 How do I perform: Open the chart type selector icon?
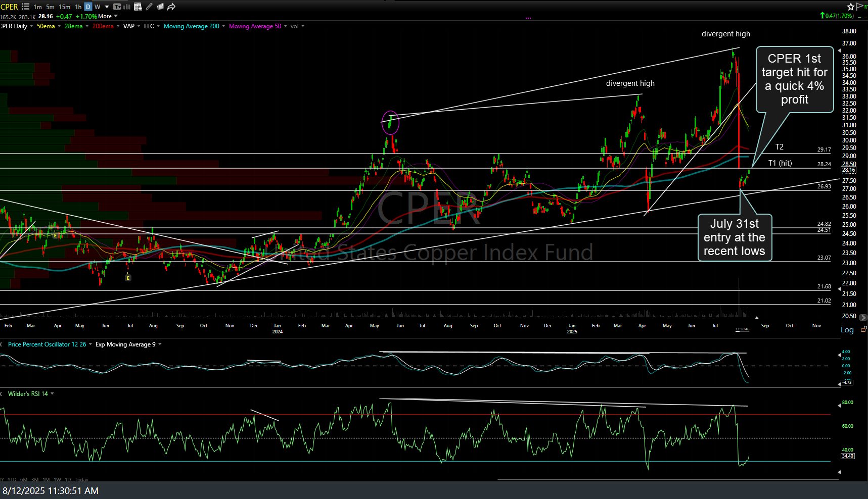point(118,7)
